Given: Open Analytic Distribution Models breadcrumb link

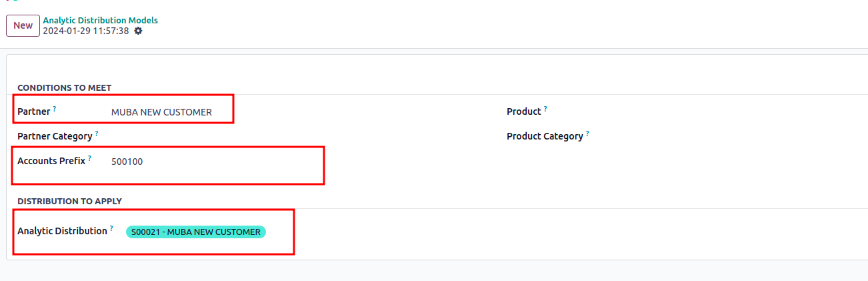Looking at the screenshot, I should pyautogui.click(x=100, y=20).
